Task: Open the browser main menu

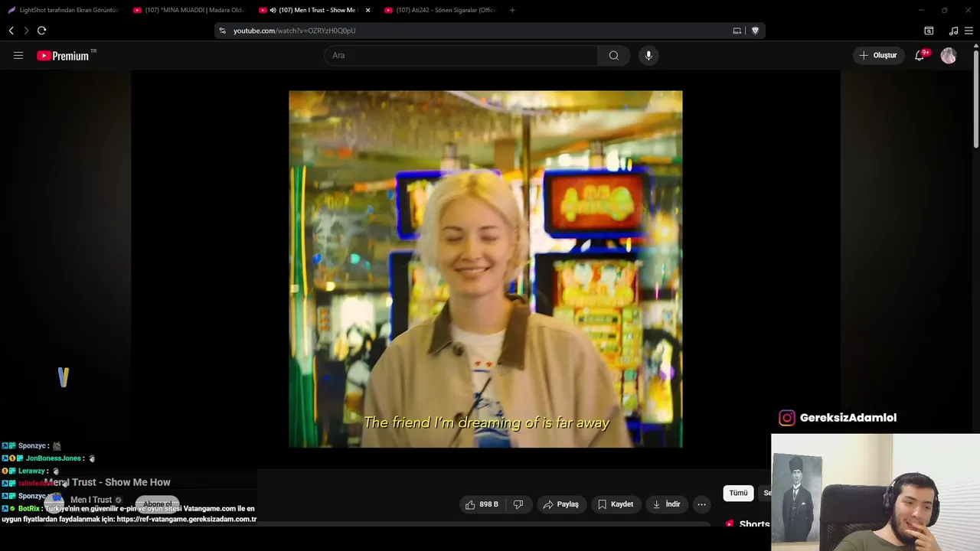Action: click(969, 31)
